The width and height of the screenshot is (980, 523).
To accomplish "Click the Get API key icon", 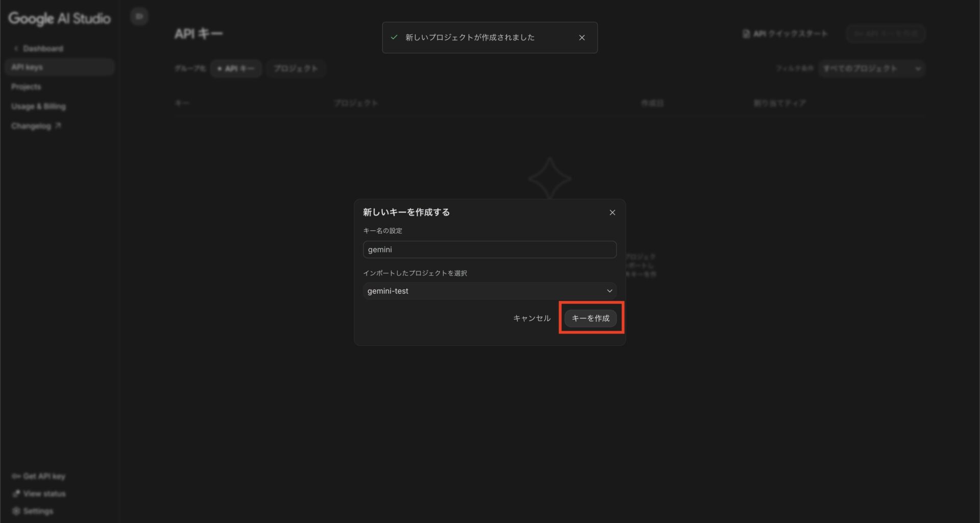I will (16, 476).
